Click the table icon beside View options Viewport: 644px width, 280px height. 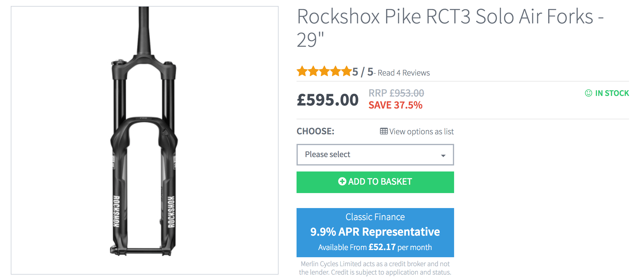point(384,131)
